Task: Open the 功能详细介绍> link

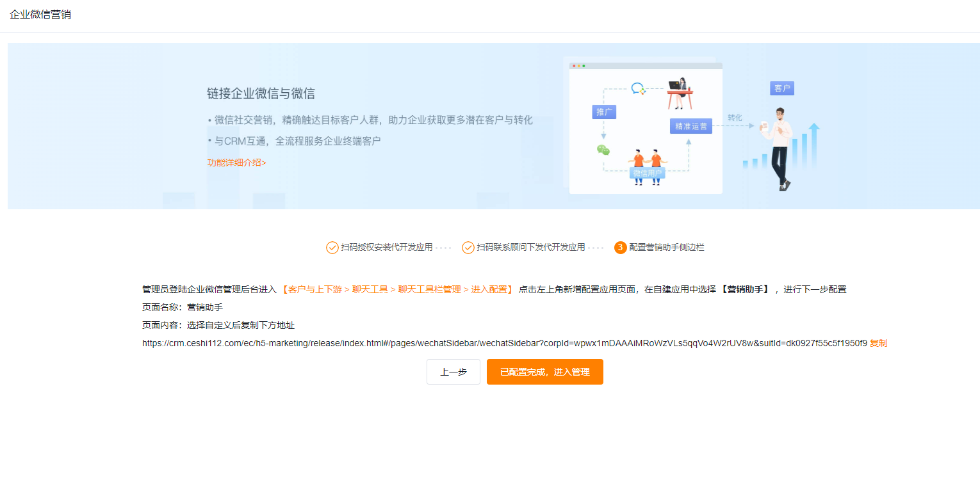Action: tap(236, 163)
